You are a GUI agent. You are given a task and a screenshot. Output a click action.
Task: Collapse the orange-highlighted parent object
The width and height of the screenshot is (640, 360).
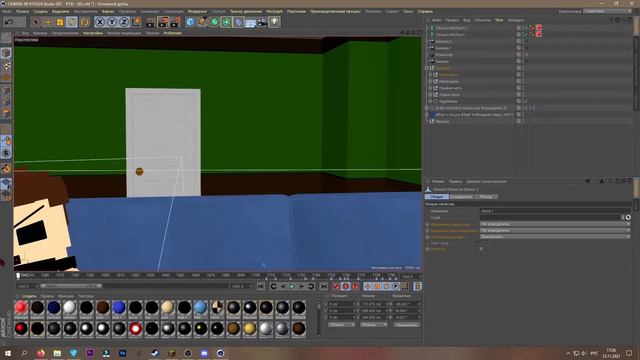tap(427, 68)
